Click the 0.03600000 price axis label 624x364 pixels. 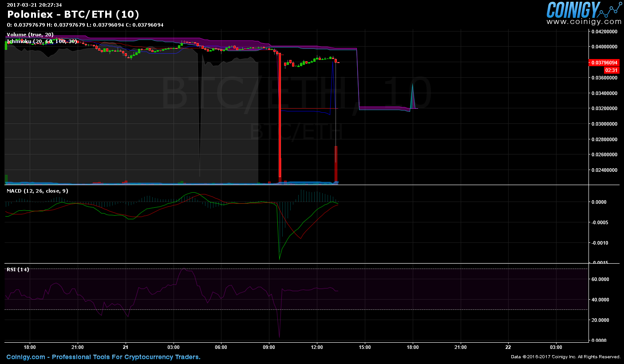click(x=604, y=78)
